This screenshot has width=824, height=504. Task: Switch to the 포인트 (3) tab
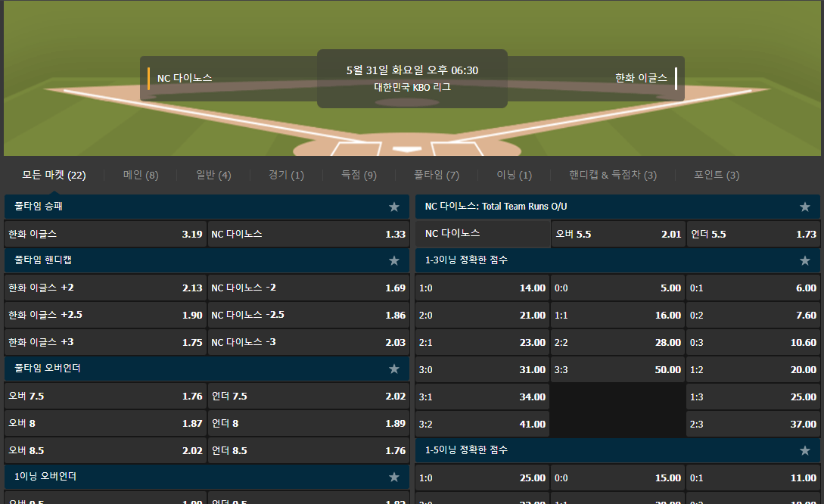tap(717, 175)
